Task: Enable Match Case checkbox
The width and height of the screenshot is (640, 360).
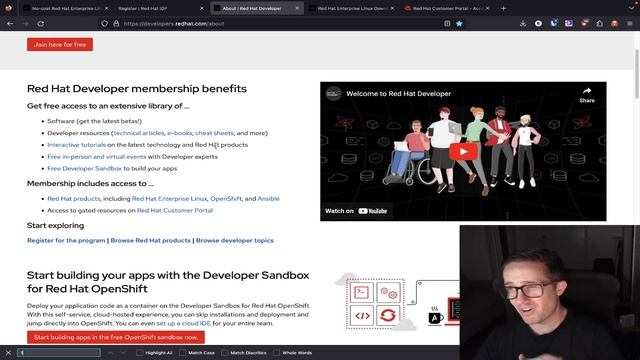Action: pyautogui.click(x=182, y=352)
